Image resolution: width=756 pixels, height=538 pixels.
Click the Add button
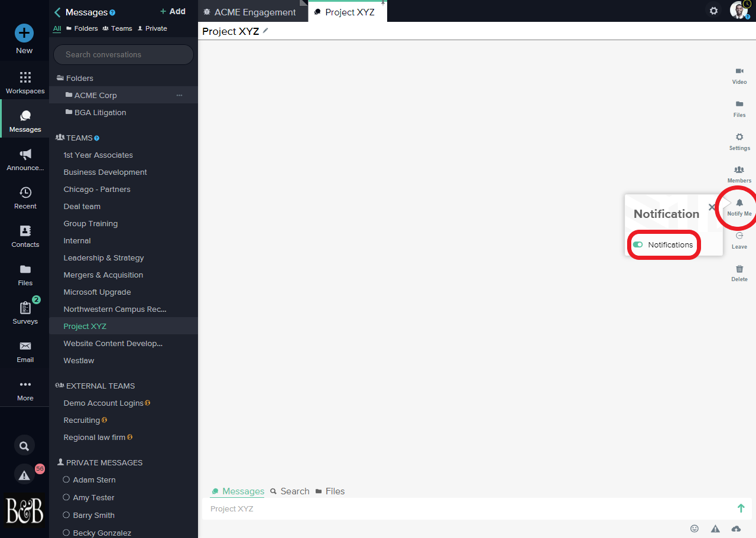[173, 11]
